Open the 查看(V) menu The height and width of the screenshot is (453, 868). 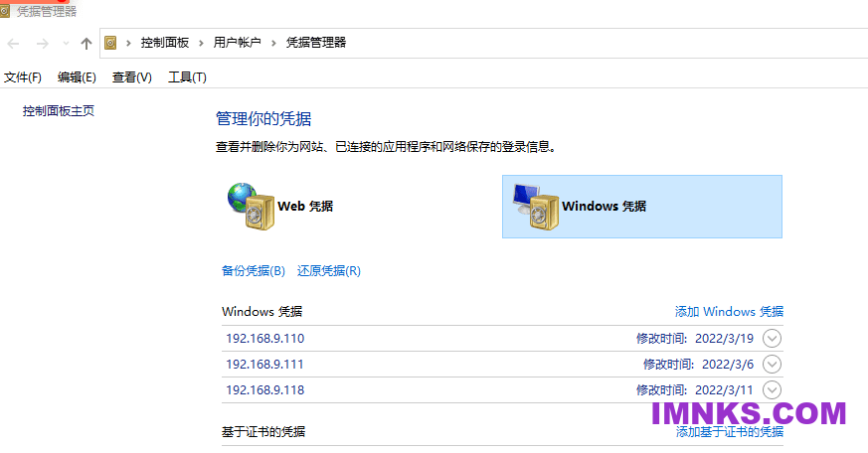point(132,77)
